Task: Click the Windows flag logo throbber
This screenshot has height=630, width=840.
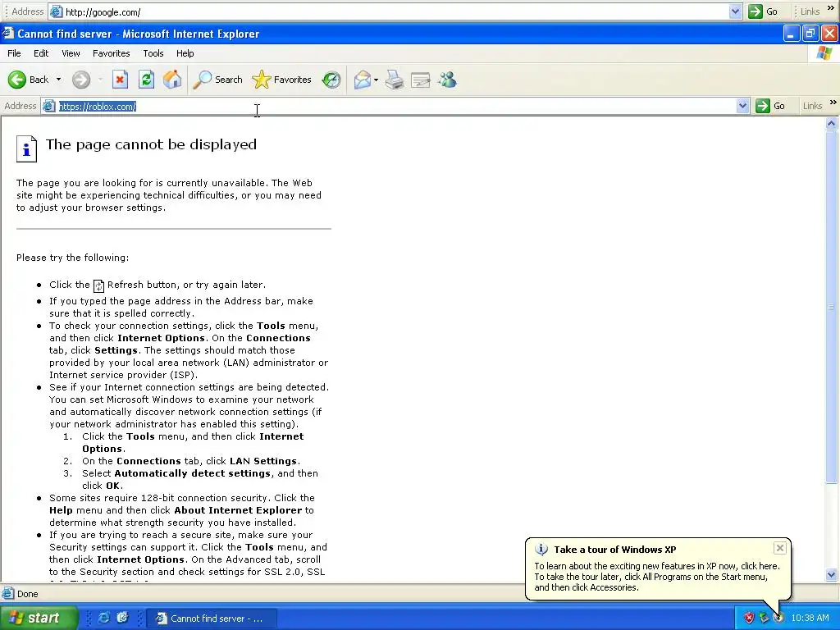Action: (x=824, y=53)
